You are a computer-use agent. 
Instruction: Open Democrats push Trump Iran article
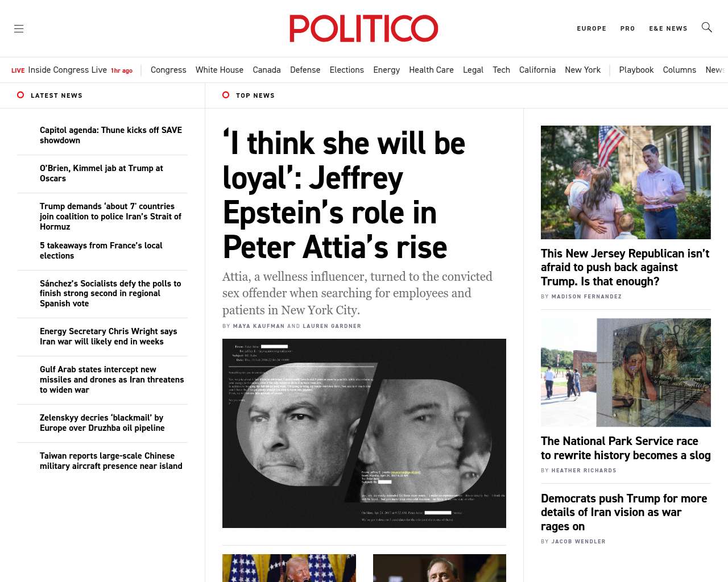coord(623,512)
